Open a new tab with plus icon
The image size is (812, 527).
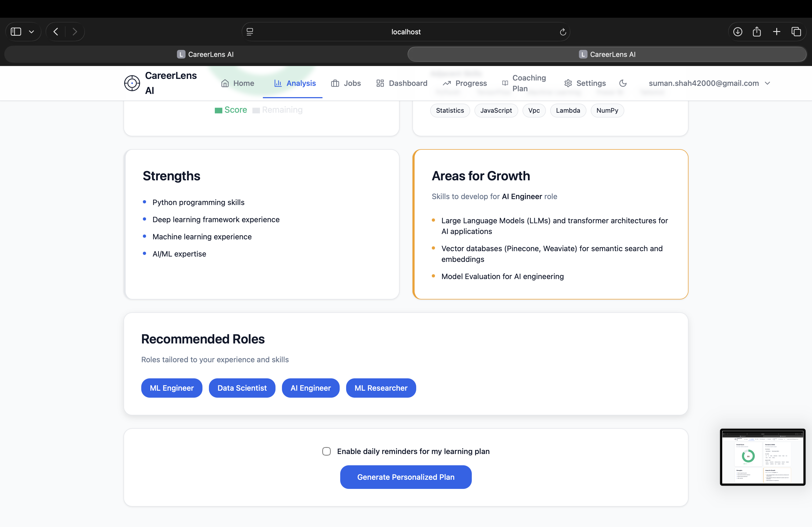tap(777, 32)
